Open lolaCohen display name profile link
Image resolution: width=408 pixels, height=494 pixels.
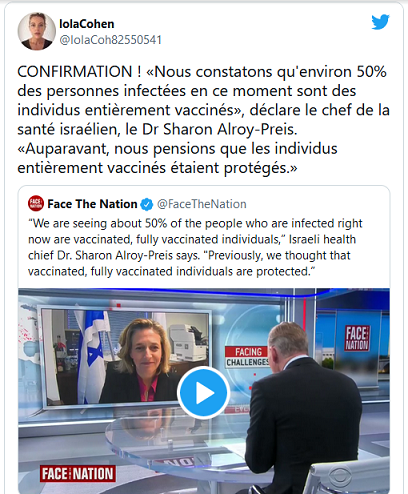(87, 24)
